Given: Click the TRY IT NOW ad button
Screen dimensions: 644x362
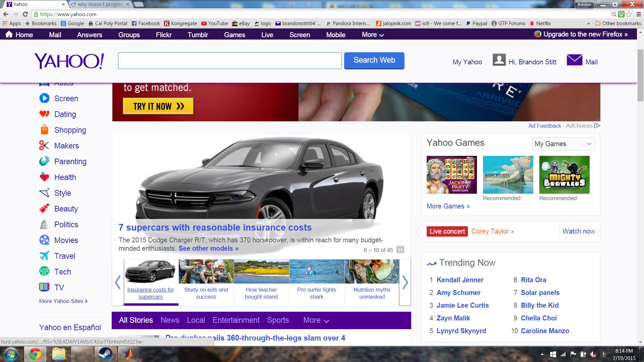Looking at the screenshot, I should coord(158,106).
